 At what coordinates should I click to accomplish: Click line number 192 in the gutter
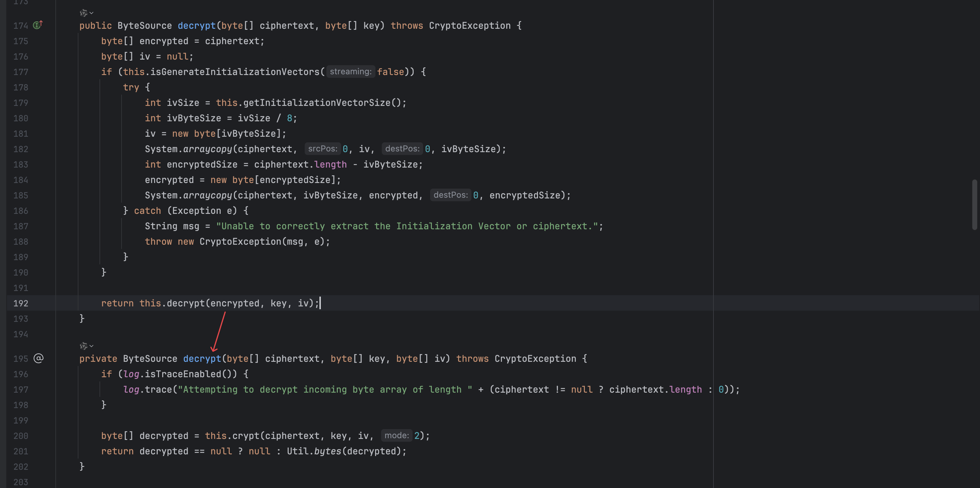[21, 303]
